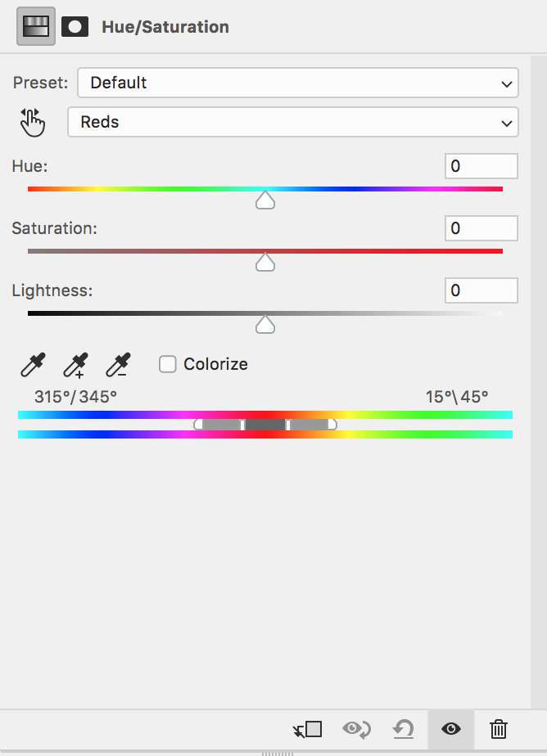The width and height of the screenshot is (547, 756).
Task: Delete this adjustment layer
Action: click(x=498, y=729)
